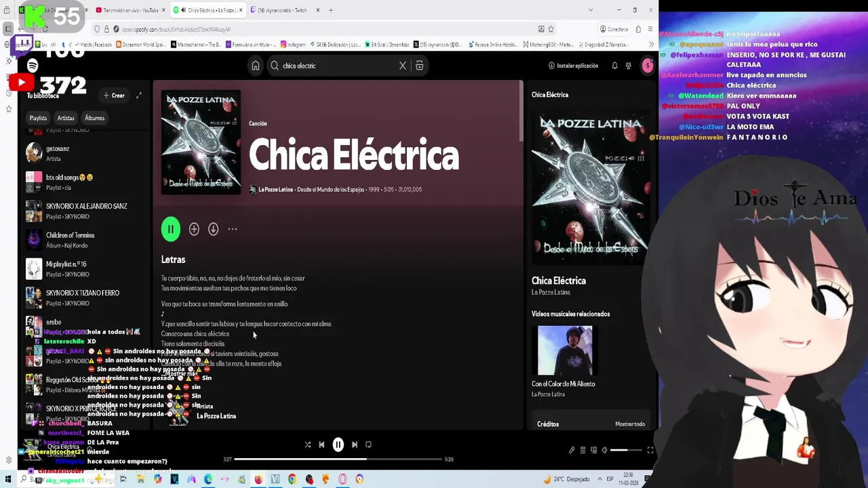Open Firefox from the taskbar

click(x=258, y=479)
